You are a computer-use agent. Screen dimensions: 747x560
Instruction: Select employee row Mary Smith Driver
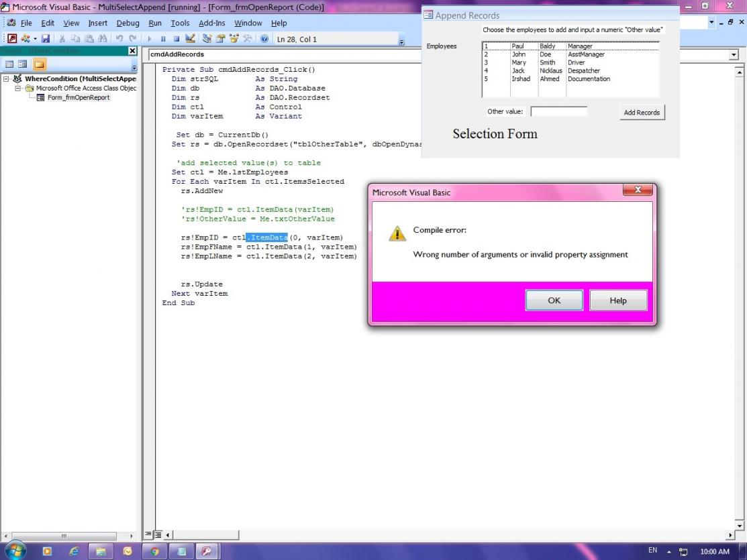pos(570,62)
